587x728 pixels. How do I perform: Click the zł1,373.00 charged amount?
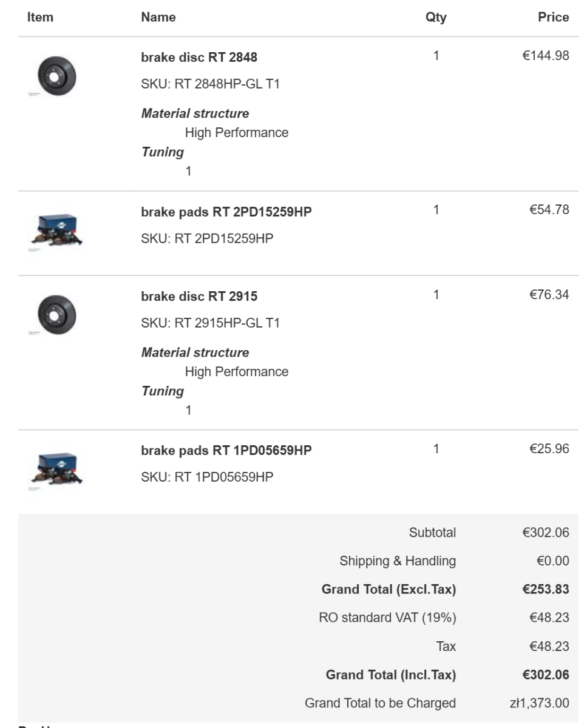[x=540, y=703]
